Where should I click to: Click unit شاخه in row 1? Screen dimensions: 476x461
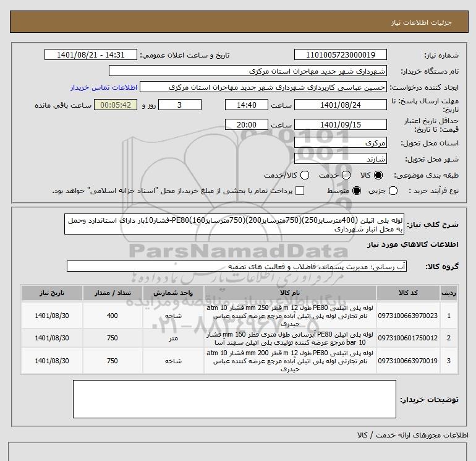173,316
